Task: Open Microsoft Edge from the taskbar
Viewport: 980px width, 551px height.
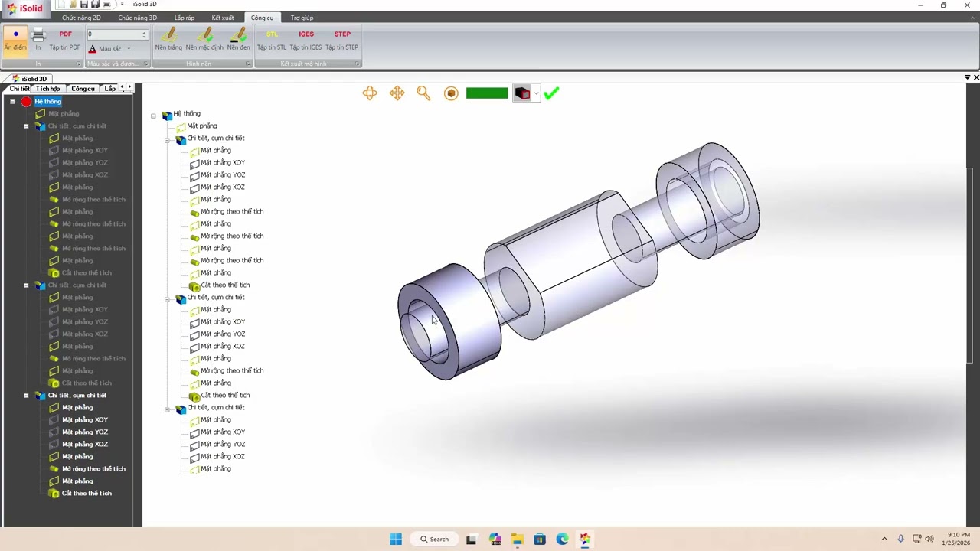Action: pyautogui.click(x=562, y=540)
